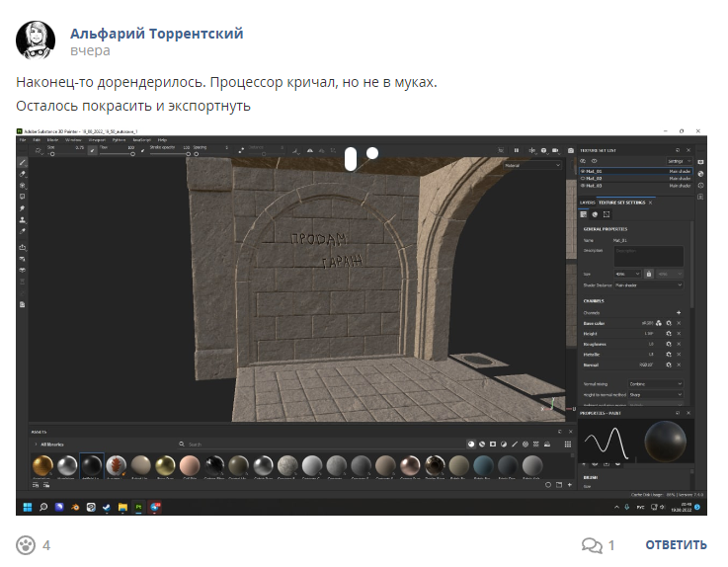Select the gold material sphere thumbnail

click(x=42, y=465)
